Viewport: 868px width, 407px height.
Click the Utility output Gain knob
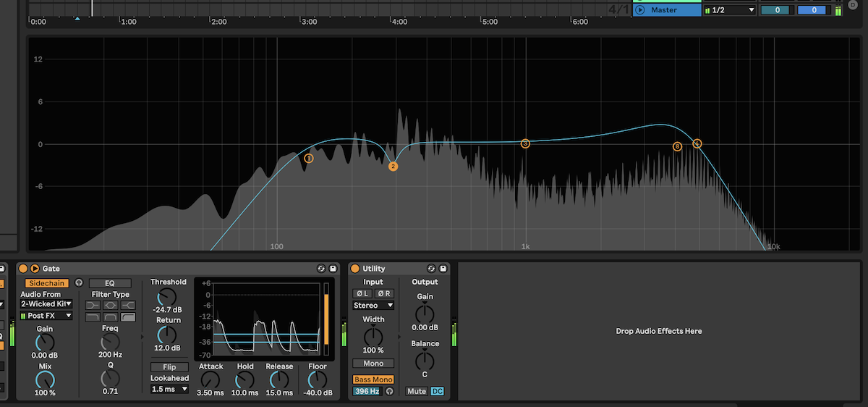[x=425, y=314]
